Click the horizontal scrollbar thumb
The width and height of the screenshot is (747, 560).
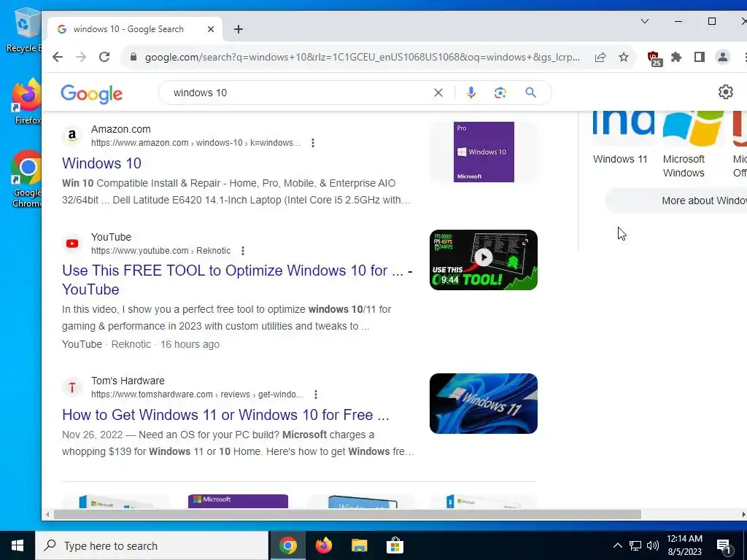pos(347,514)
